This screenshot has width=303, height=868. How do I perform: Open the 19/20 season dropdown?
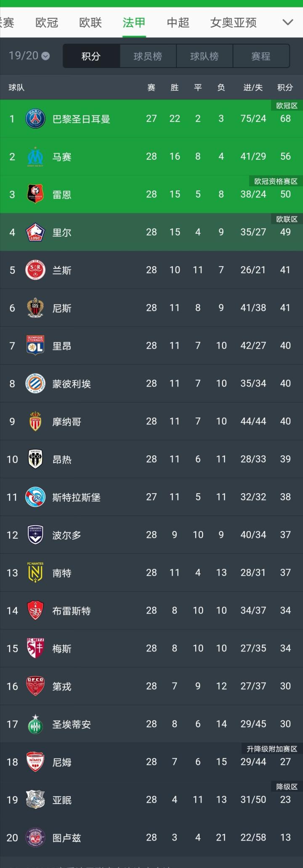tap(29, 56)
